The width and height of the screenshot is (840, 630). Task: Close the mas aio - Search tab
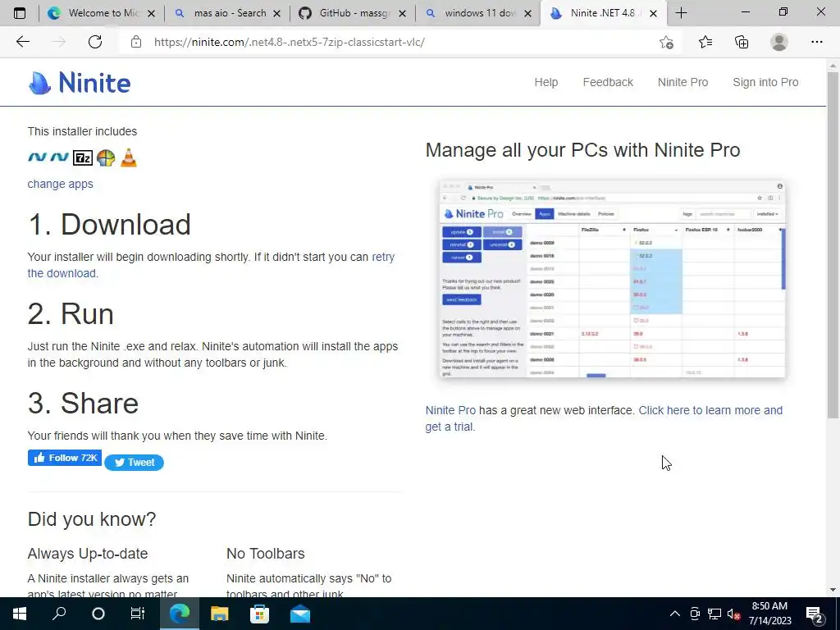[276, 13]
